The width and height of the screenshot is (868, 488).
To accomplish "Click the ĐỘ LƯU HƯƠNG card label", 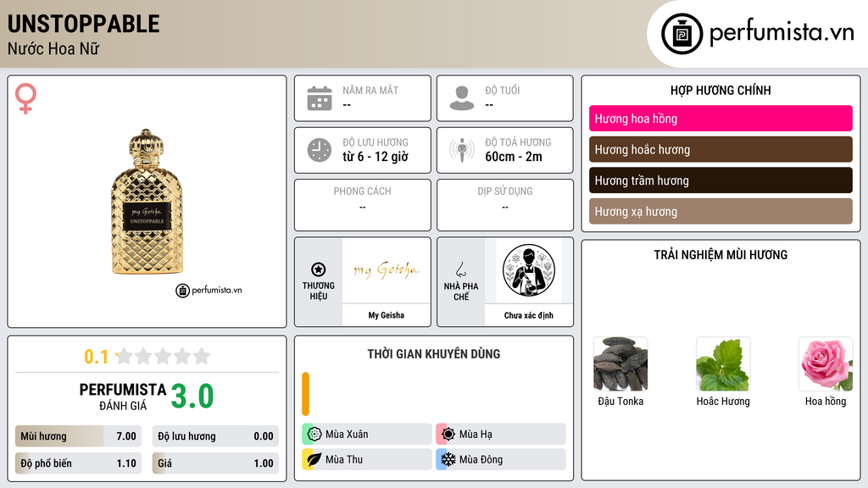I will click(x=376, y=142).
